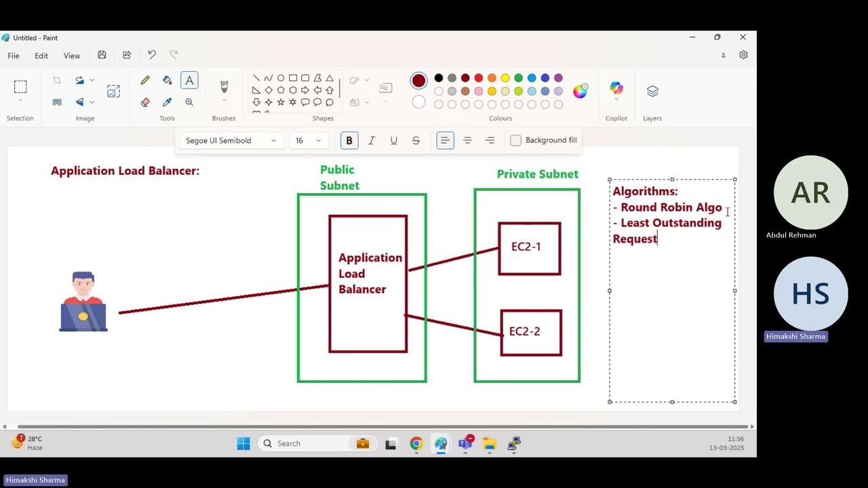
Task: Open the File menu
Action: 14,56
